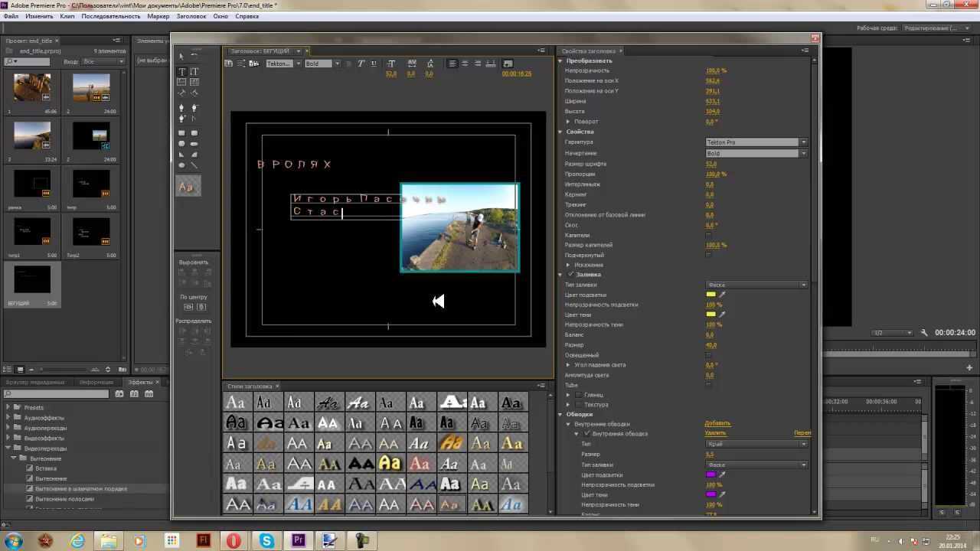The height and width of the screenshot is (551, 980).
Task: Collapse the Преобразовать section
Action: 560,60
